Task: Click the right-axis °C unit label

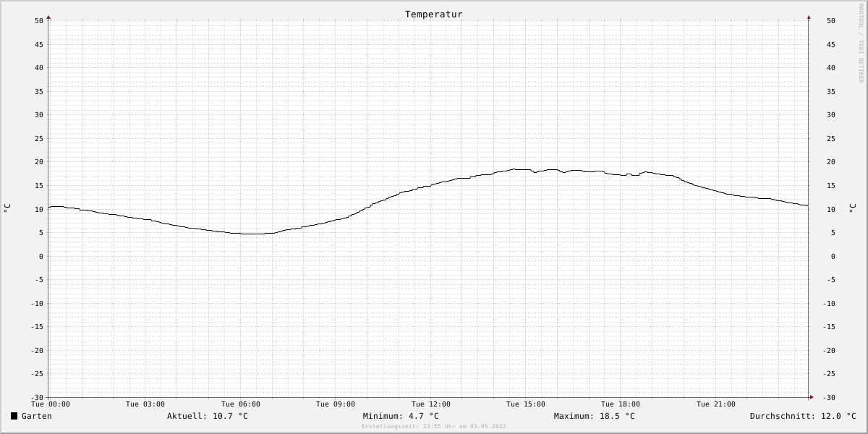Action: tap(851, 208)
